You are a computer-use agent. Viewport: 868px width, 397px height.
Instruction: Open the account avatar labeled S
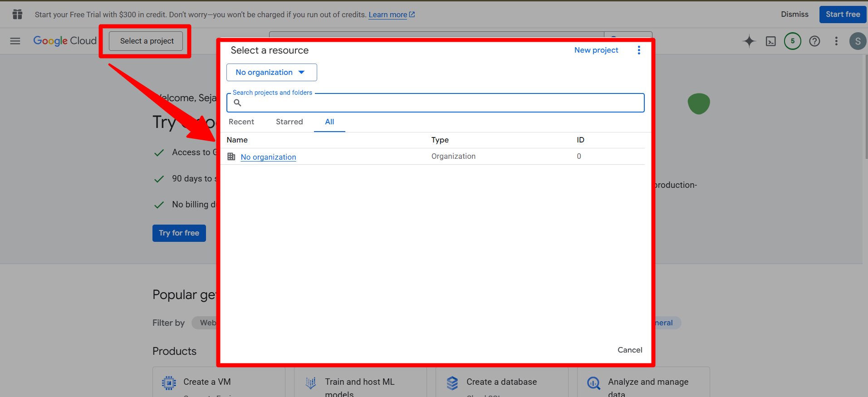coord(858,41)
